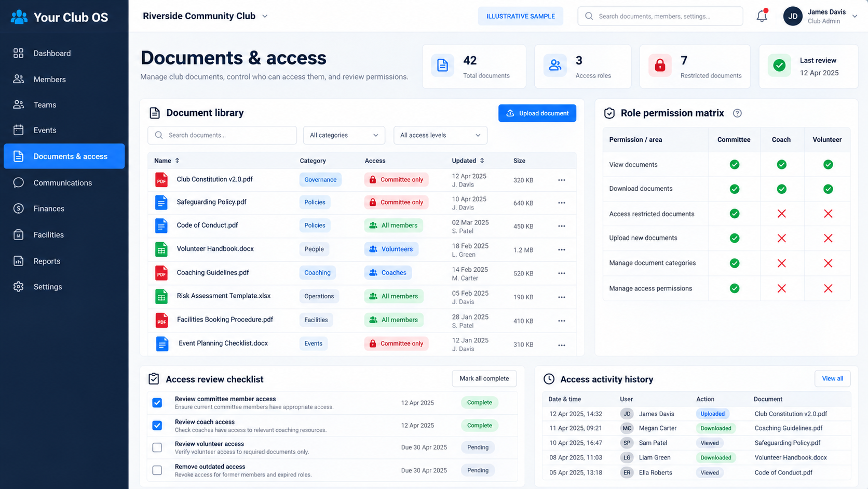Toggle Volunteer permission for Download documents
The image size is (868, 489).
(x=828, y=189)
